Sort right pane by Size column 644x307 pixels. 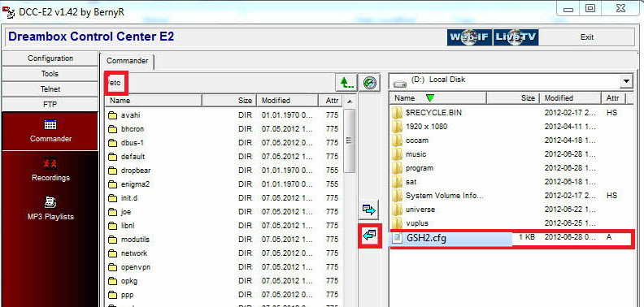pos(513,98)
